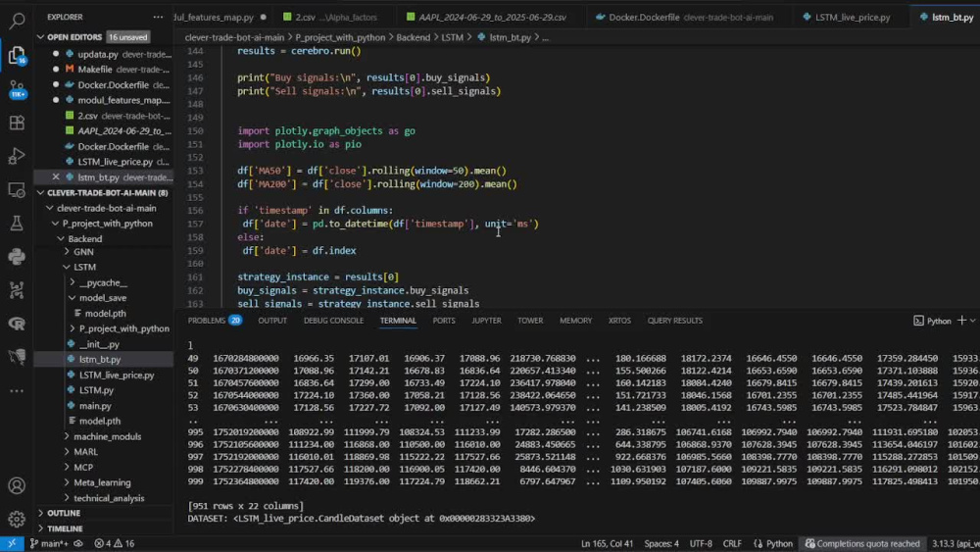Image resolution: width=980 pixels, height=552 pixels.
Task: Open the Python activity bar icon
Action: click(17, 256)
